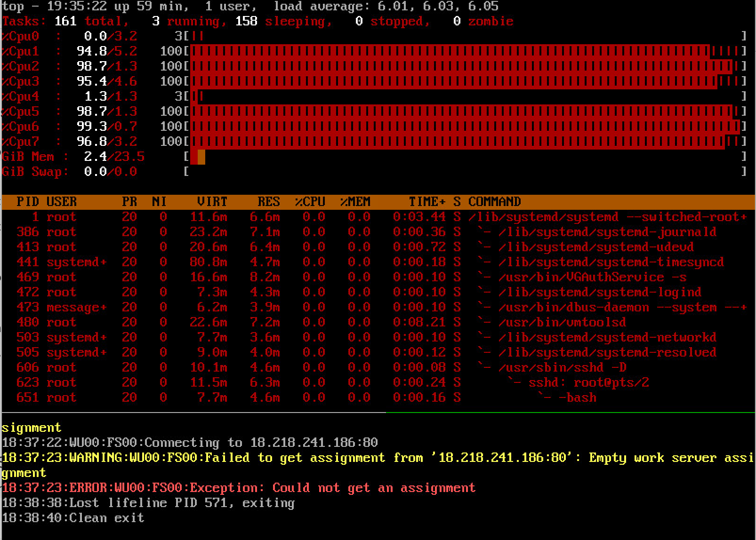
Task: Click the 161 total tasks count
Action: tap(92, 21)
